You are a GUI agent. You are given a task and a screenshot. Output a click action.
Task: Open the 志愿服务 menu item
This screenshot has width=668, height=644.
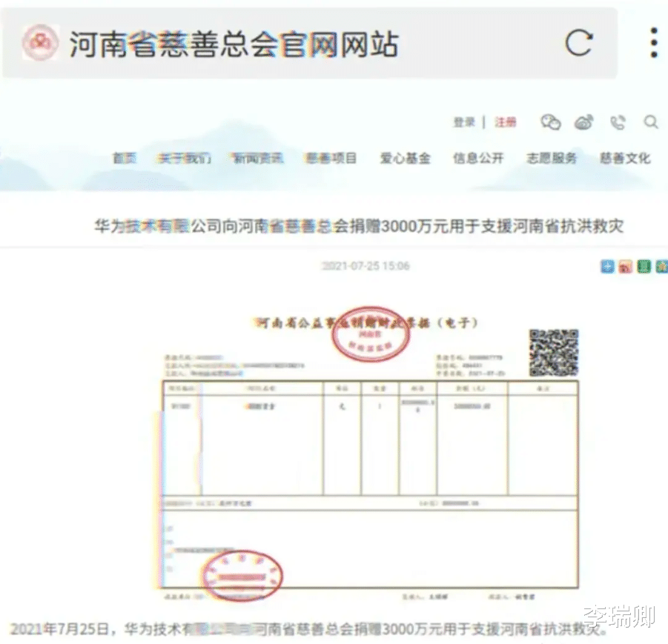point(552,159)
